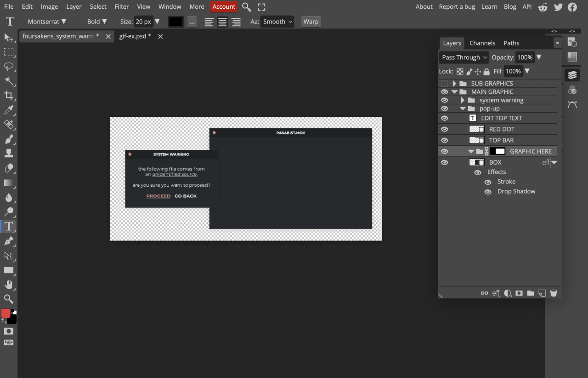Image resolution: width=588 pixels, height=378 pixels.
Task: Click the Warp button
Action: pos(311,22)
